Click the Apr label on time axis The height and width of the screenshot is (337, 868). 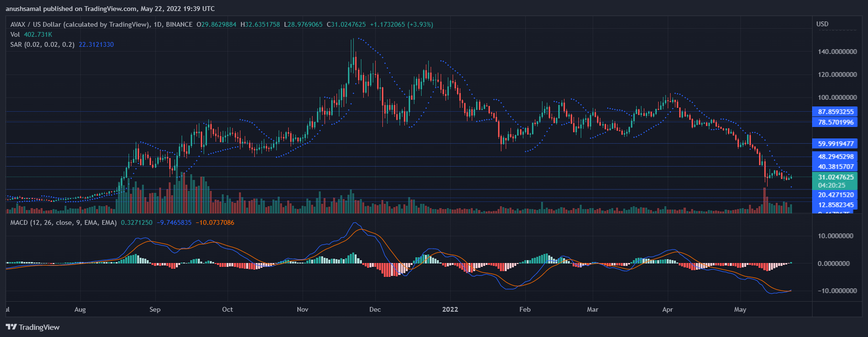(668, 309)
